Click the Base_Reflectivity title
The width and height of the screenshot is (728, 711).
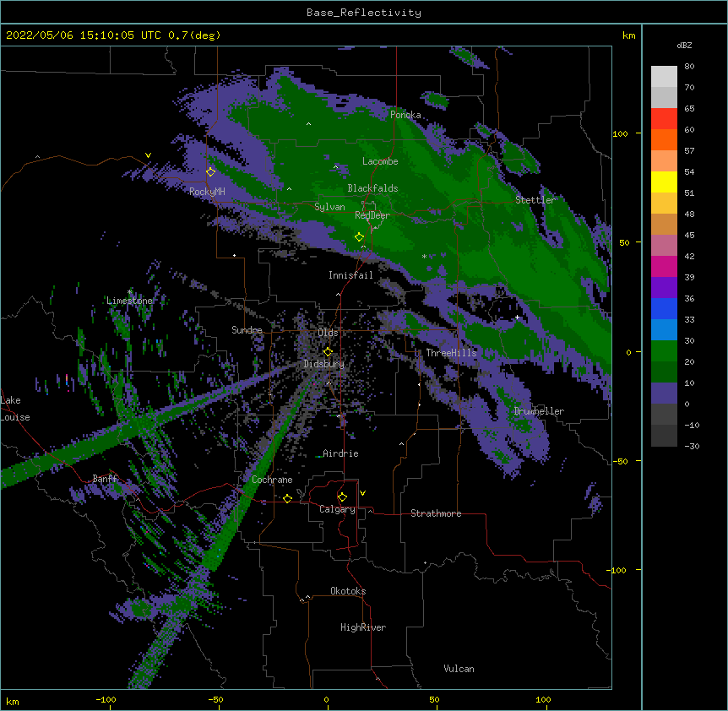pos(364,13)
